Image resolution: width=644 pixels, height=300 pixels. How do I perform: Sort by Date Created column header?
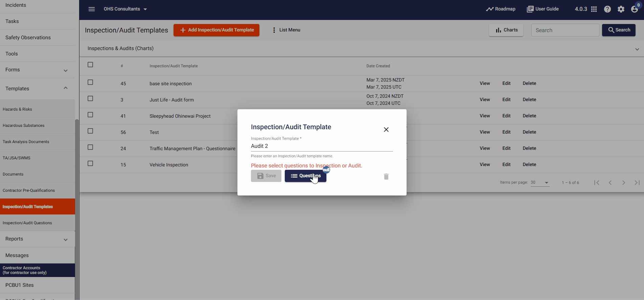tap(378, 66)
